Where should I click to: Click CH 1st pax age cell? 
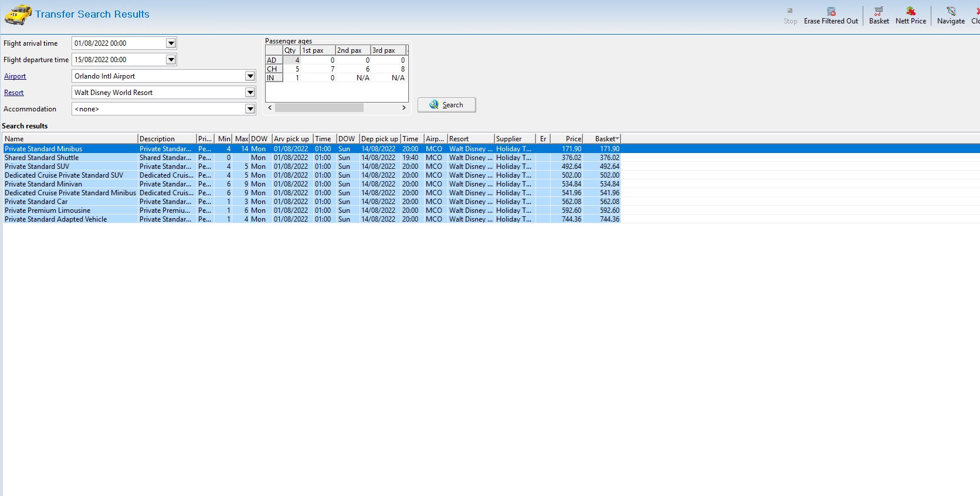(x=318, y=69)
